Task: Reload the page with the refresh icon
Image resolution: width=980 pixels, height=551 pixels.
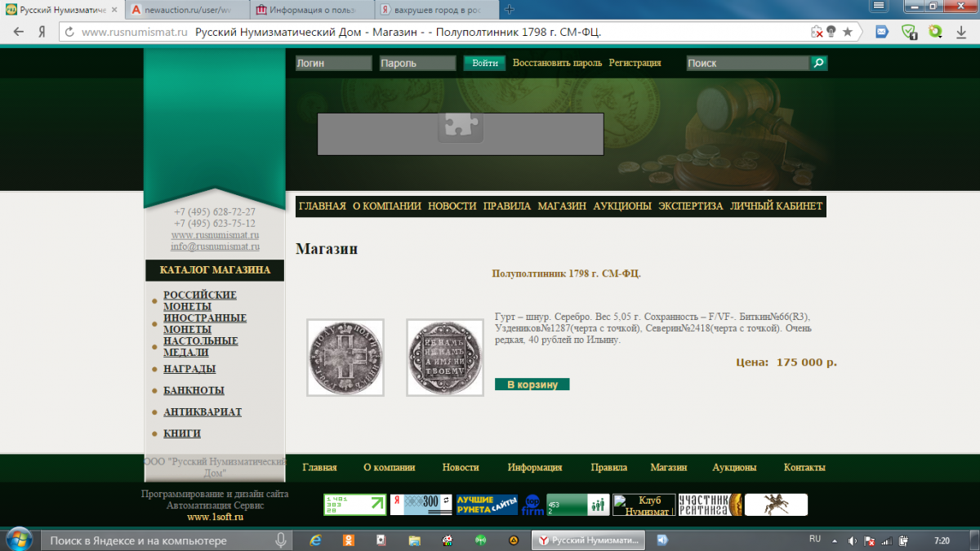Action: click(x=69, y=32)
